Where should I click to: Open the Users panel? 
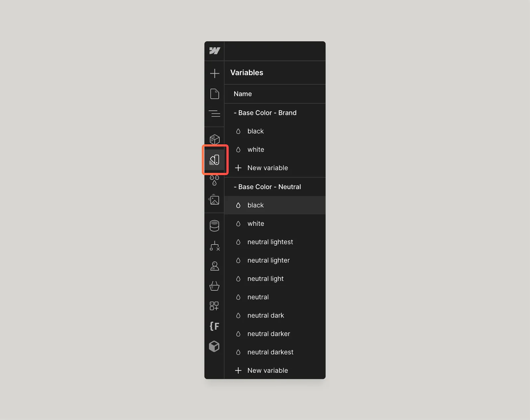point(214,266)
